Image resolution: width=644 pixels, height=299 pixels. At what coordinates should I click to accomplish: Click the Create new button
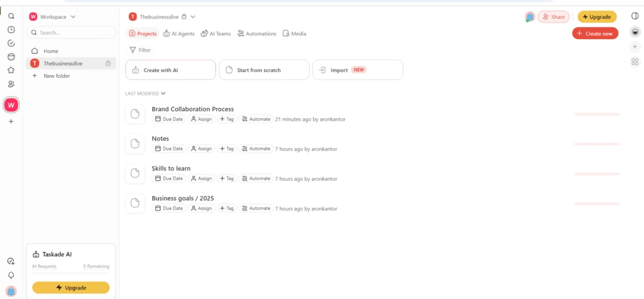click(595, 34)
